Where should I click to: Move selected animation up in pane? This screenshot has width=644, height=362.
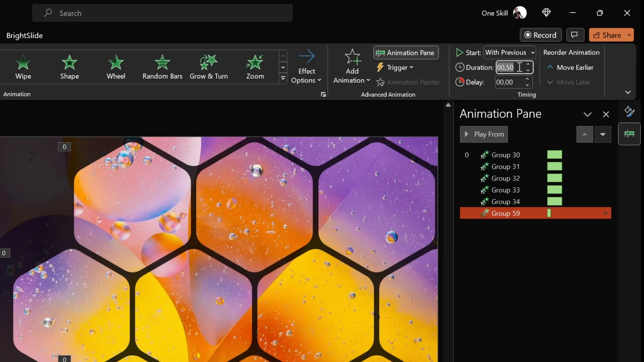coord(585,134)
